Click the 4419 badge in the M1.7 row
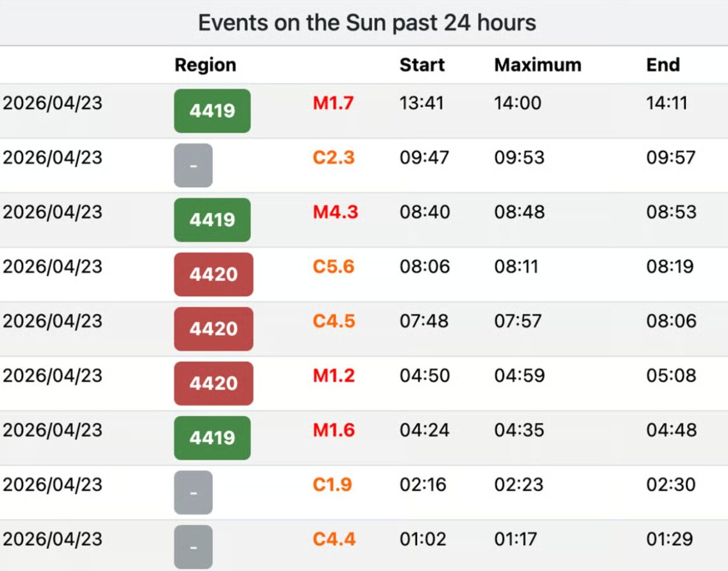The height and width of the screenshot is (571, 728). point(212,111)
